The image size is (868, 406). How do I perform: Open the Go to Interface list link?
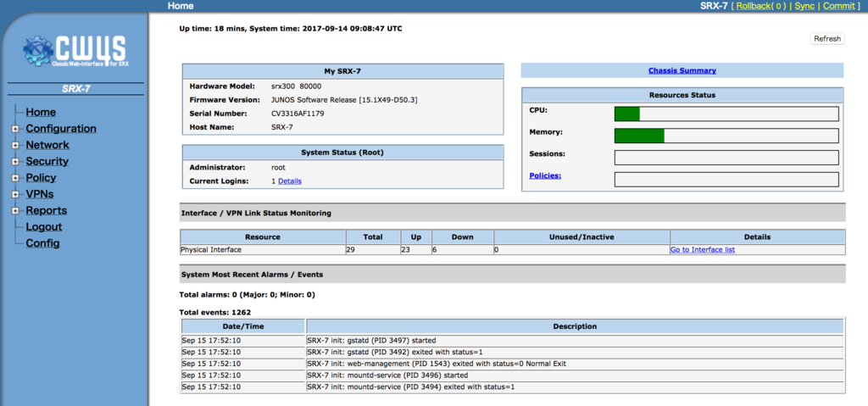pyautogui.click(x=703, y=250)
